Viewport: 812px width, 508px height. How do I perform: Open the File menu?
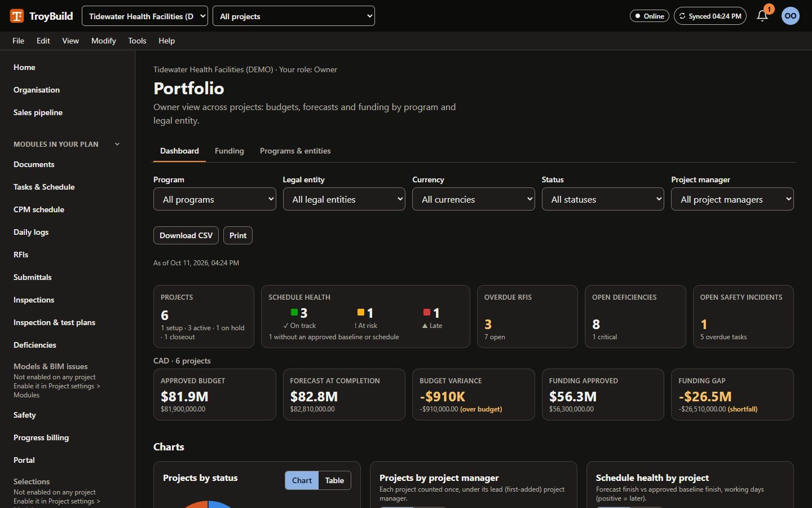pos(19,41)
